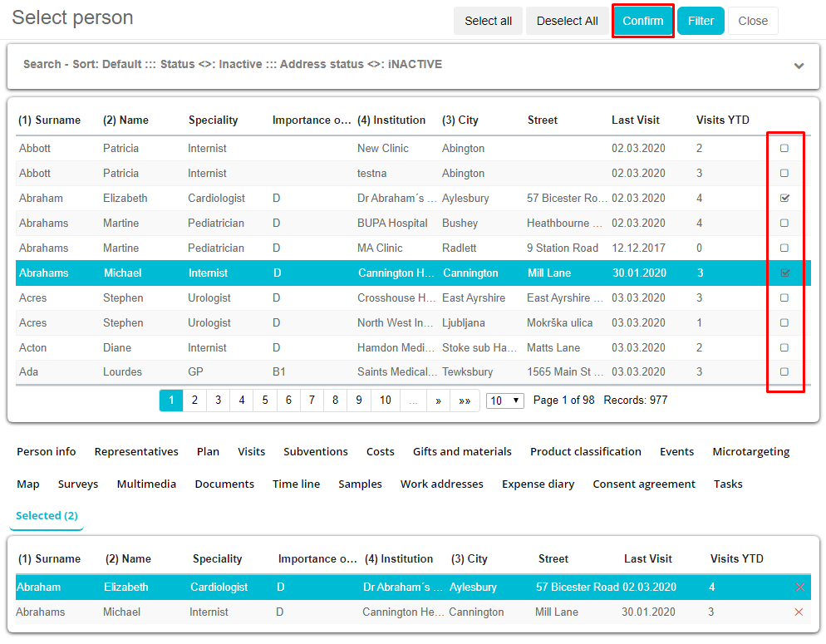Viewport: 826px width, 644px height.
Task: Expand the ellipsis page range button
Action: click(x=413, y=401)
